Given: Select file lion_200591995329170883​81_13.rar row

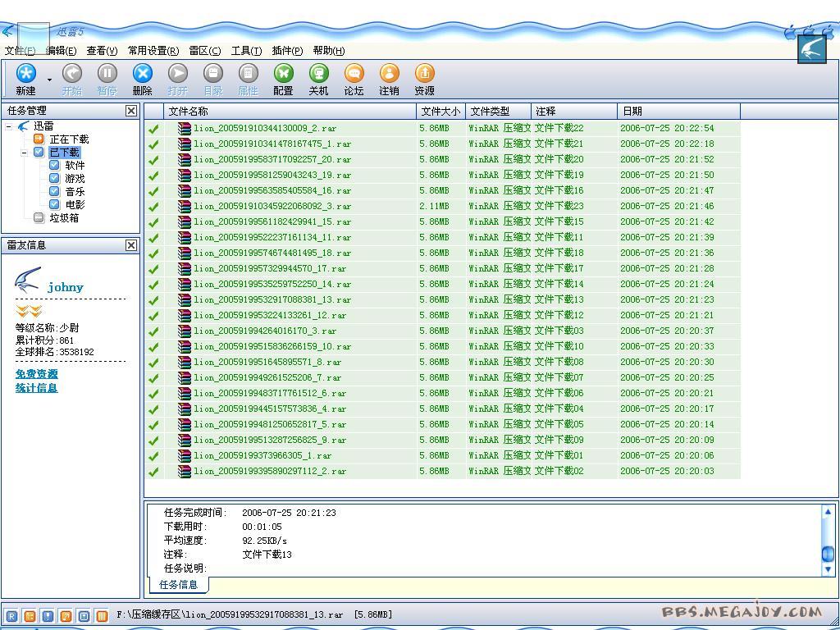Looking at the screenshot, I should [x=442, y=299].
